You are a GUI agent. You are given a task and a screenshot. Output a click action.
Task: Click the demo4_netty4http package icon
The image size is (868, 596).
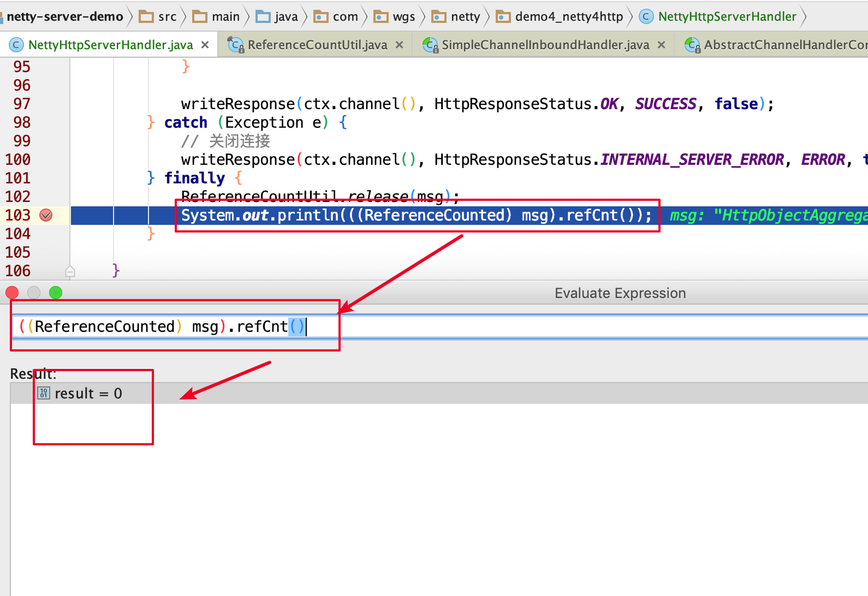point(503,16)
